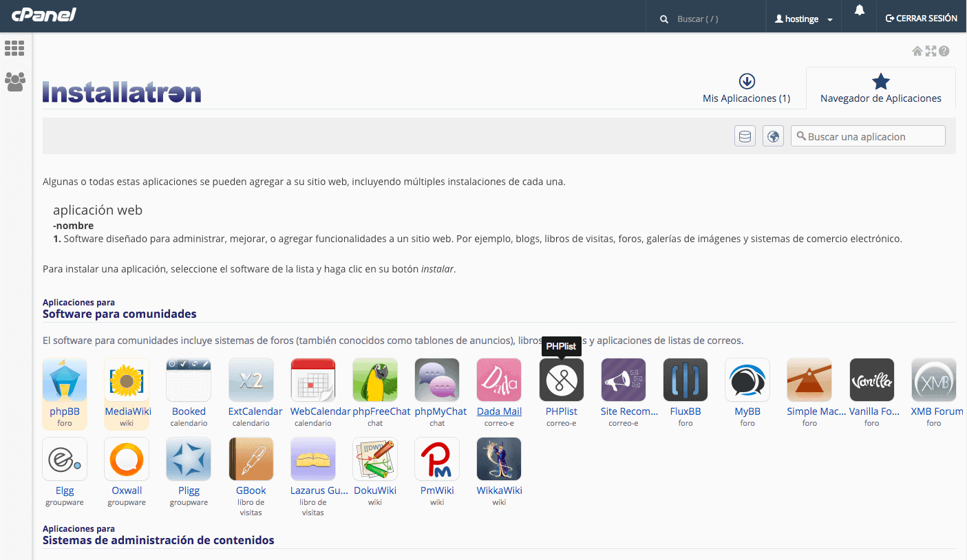Select the Pligg star icon
This screenshot has height=560, width=967.
point(189,459)
